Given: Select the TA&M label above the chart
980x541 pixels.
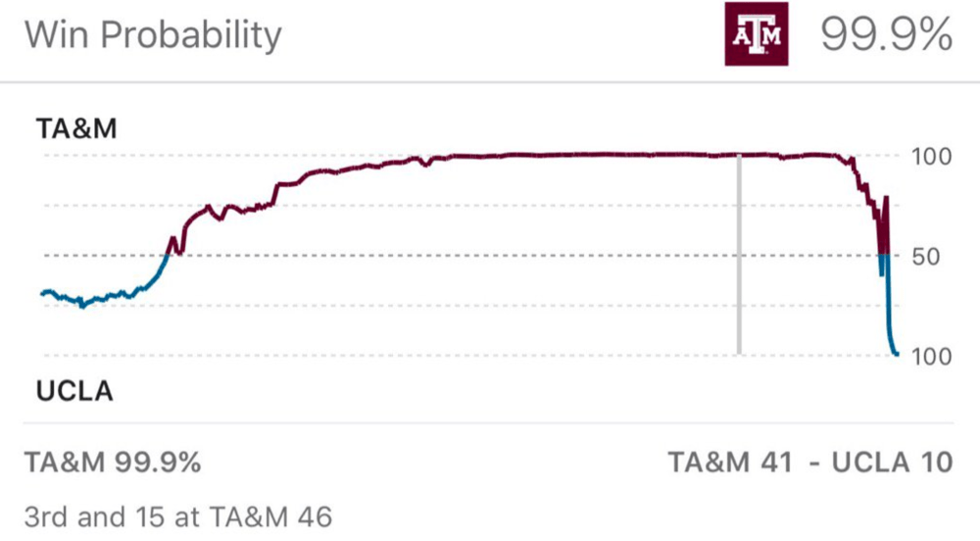Looking at the screenshot, I should pyautogui.click(x=76, y=128).
